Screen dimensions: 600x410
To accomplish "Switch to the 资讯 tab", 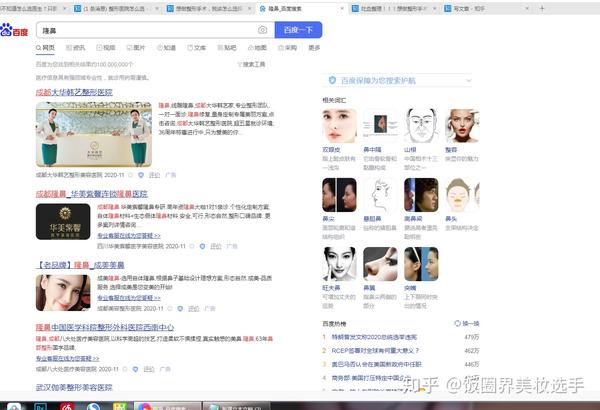I will [x=75, y=48].
